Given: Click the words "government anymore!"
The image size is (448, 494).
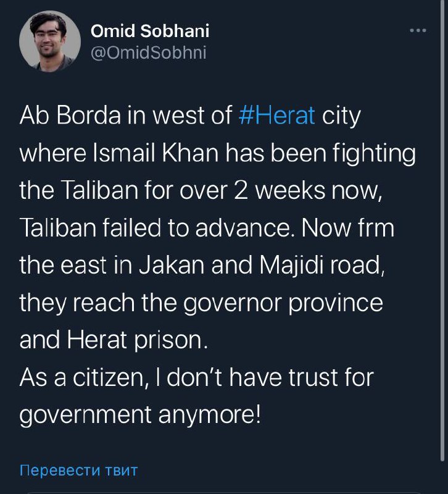Looking at the screenshot, I should coord(141,415).
